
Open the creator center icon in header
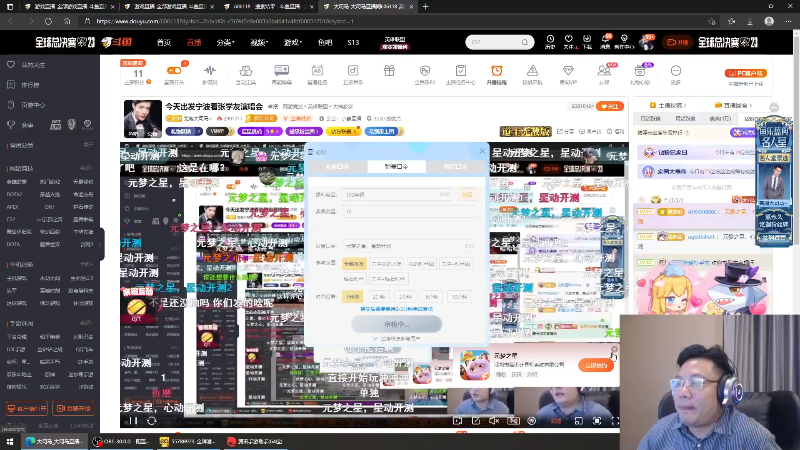click(624, 39)
